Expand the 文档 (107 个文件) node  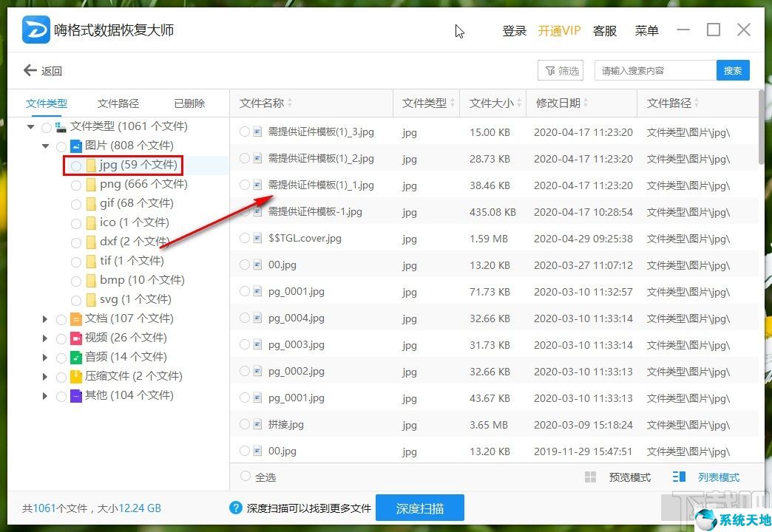pyautogui.click(x=45, y=318)
